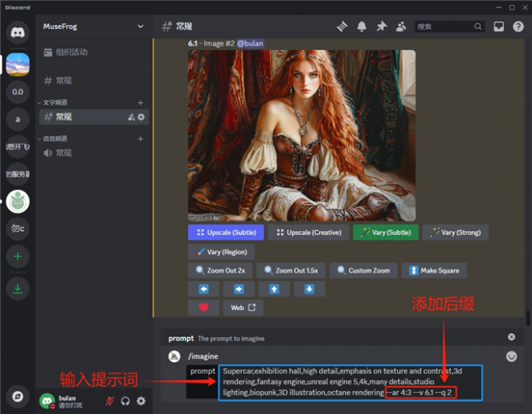The height and width of the screenshot is (414, 532).
Task: Click the /imagine prompt text field
Action: pos(350,383)
